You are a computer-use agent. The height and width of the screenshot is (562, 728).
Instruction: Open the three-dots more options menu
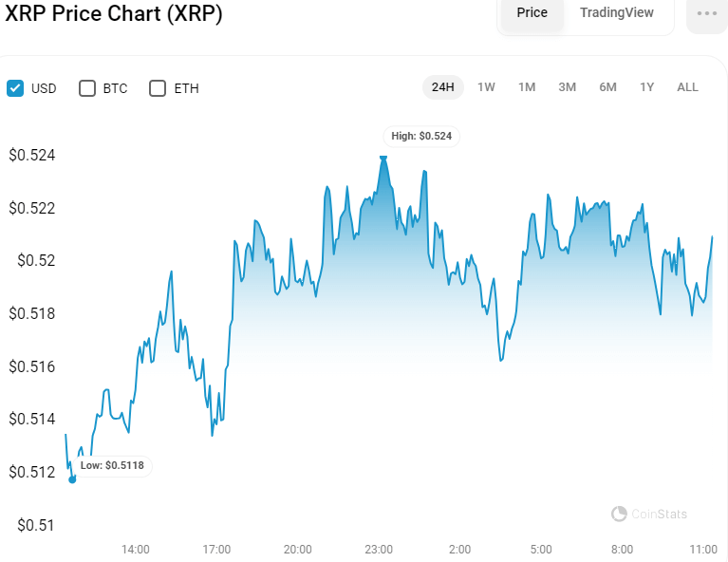tap(706, 14)
